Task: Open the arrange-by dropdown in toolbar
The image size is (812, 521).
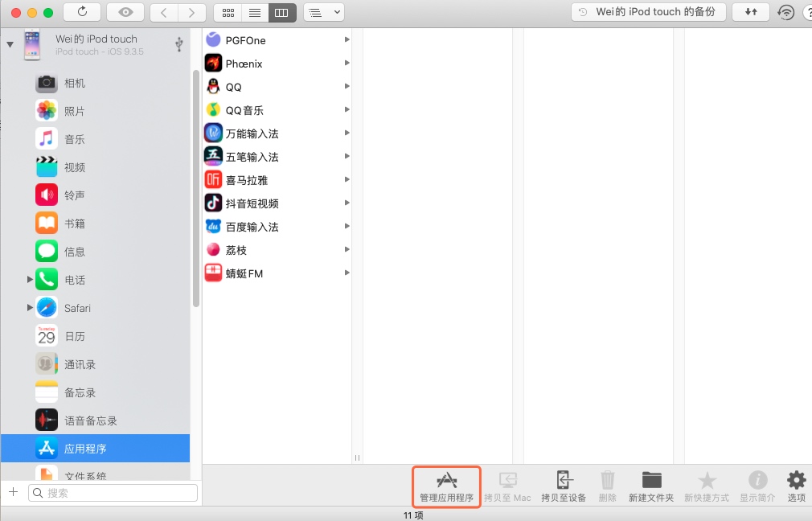Action: pos(324,13)
